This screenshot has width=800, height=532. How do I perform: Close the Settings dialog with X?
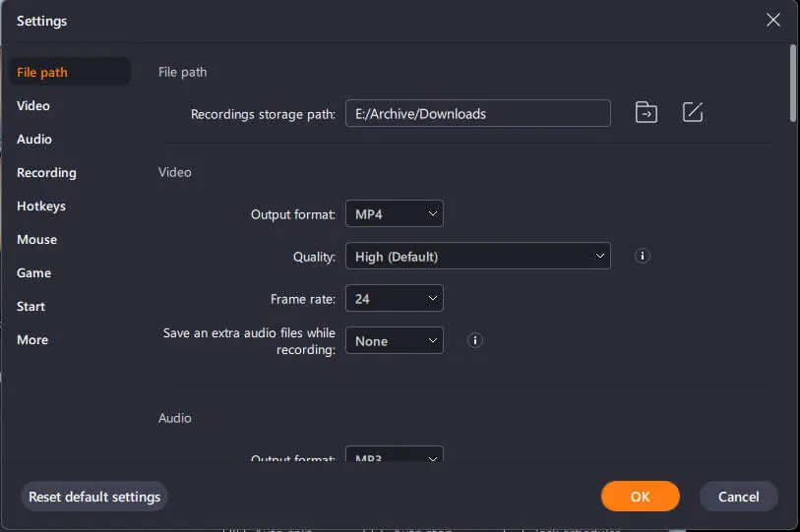coord(772,20)
